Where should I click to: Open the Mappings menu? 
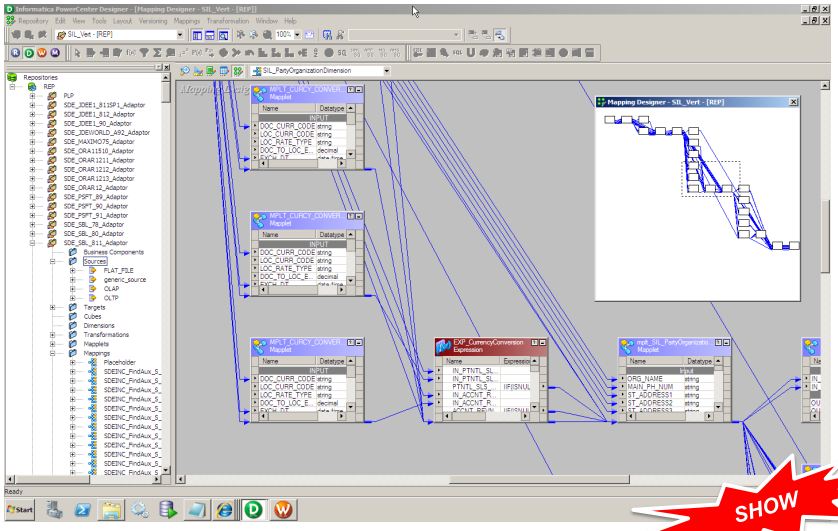[187, 21]
